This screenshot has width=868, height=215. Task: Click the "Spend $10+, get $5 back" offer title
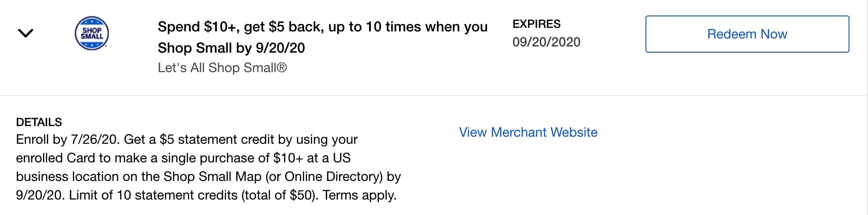coord(322,27)
